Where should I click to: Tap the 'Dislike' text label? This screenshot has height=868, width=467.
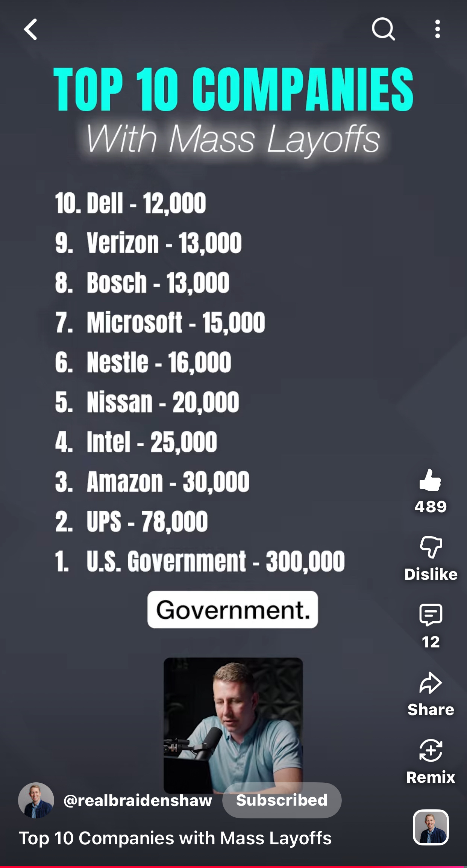(x=431, y=574)
